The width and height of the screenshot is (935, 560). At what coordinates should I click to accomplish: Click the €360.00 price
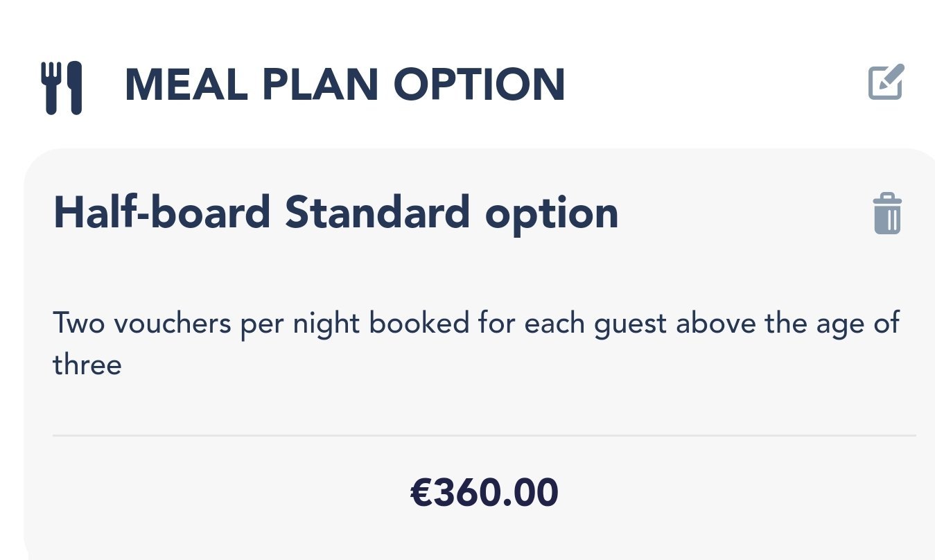click(x=484, y=493)
